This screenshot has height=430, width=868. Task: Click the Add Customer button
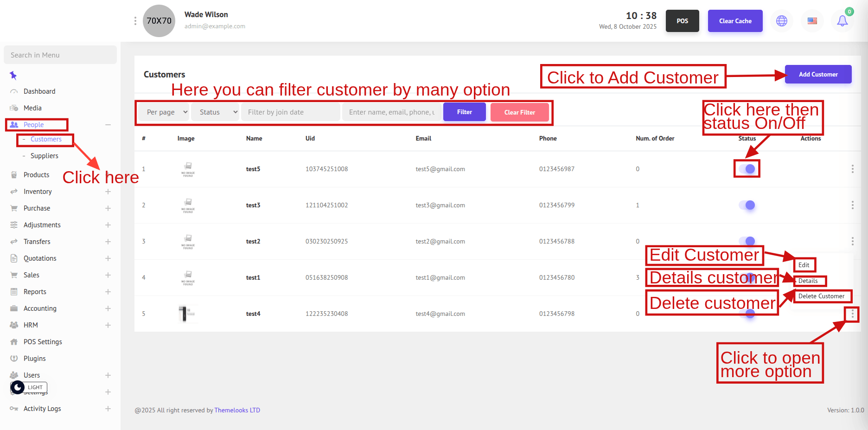[818, 74]
